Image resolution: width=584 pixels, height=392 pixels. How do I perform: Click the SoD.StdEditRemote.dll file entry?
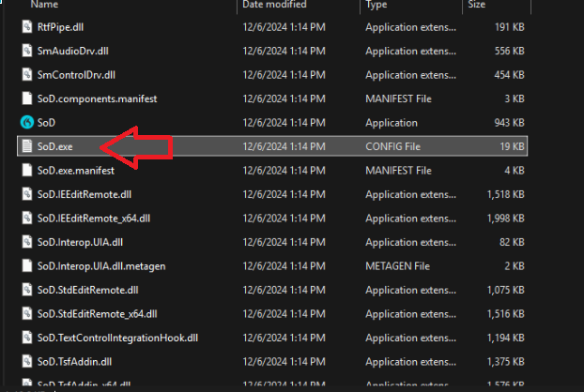87,290
